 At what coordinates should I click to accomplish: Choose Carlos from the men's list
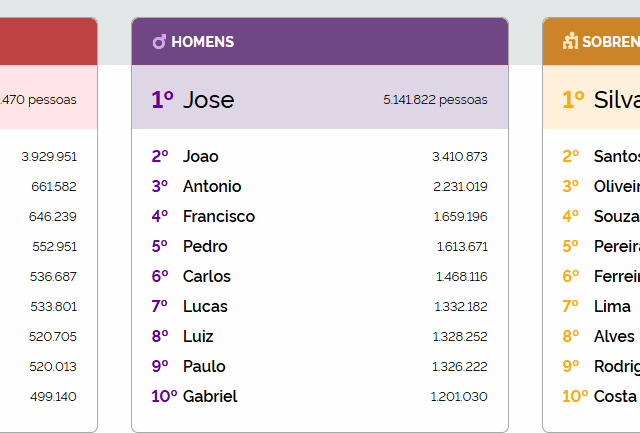[x=206, y=276]
